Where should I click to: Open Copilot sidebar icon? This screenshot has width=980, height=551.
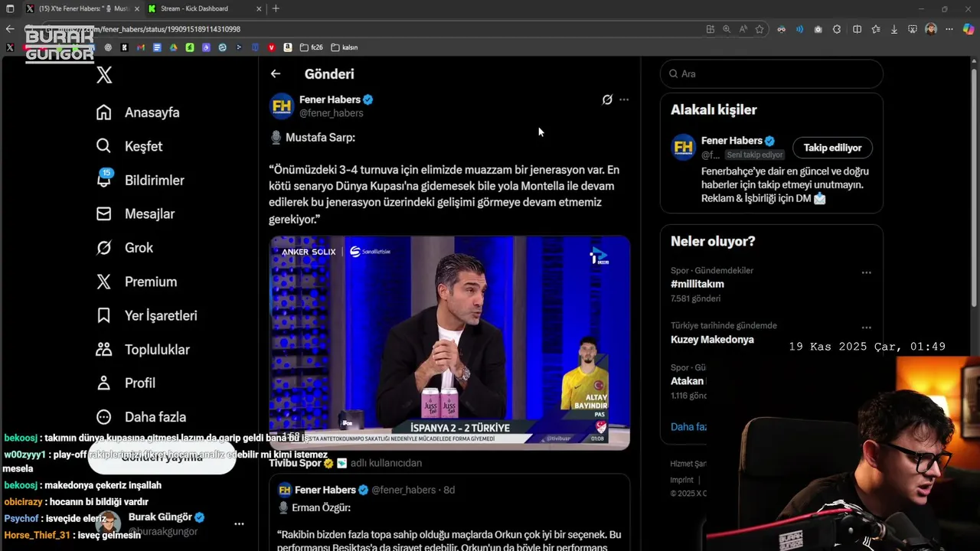[x=969, y=29]
